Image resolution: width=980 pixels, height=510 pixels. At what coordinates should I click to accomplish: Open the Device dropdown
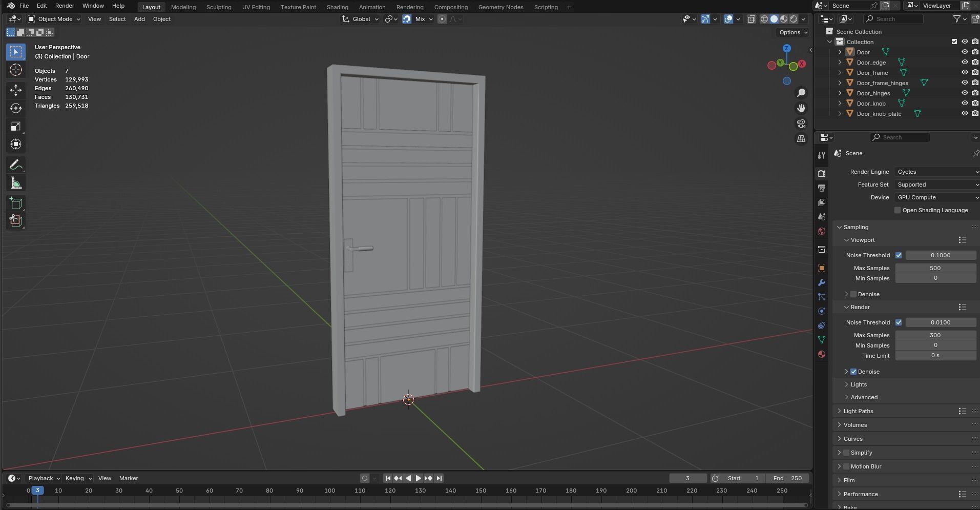point(937,197)
